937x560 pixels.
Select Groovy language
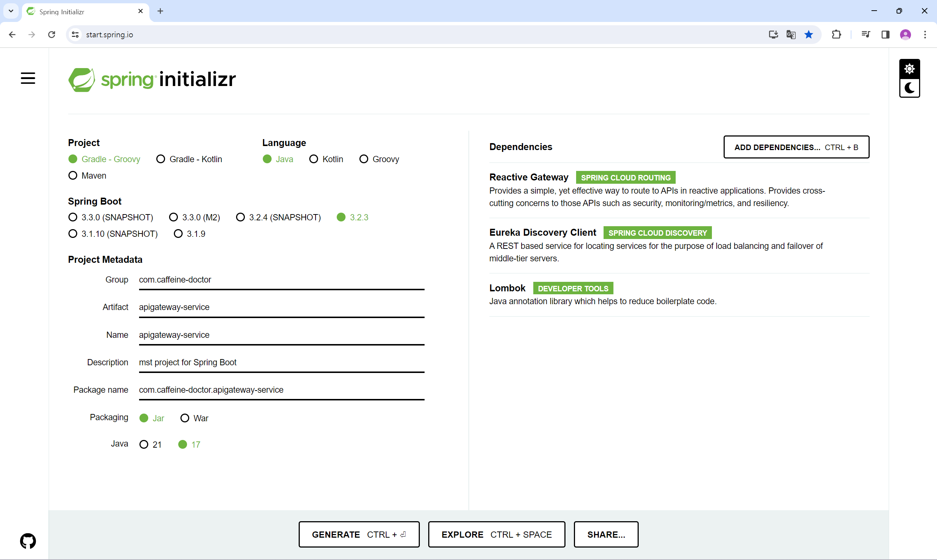point(379,159)
